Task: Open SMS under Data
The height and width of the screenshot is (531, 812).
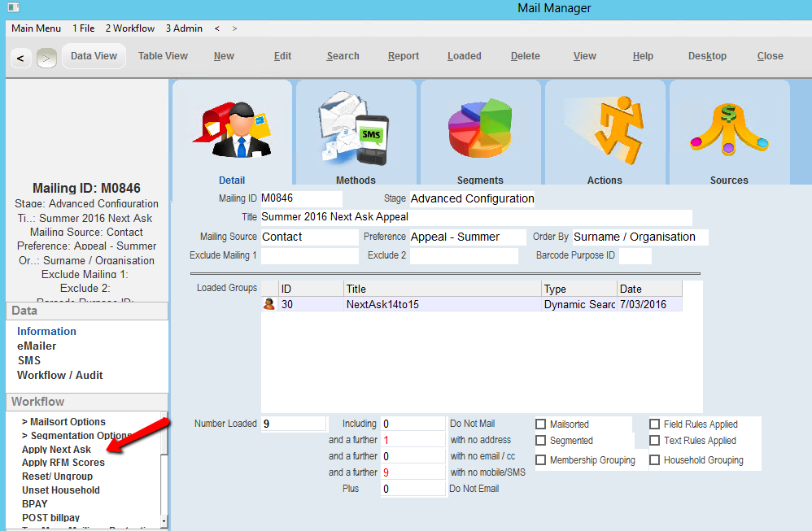Action: coord(29,360)
